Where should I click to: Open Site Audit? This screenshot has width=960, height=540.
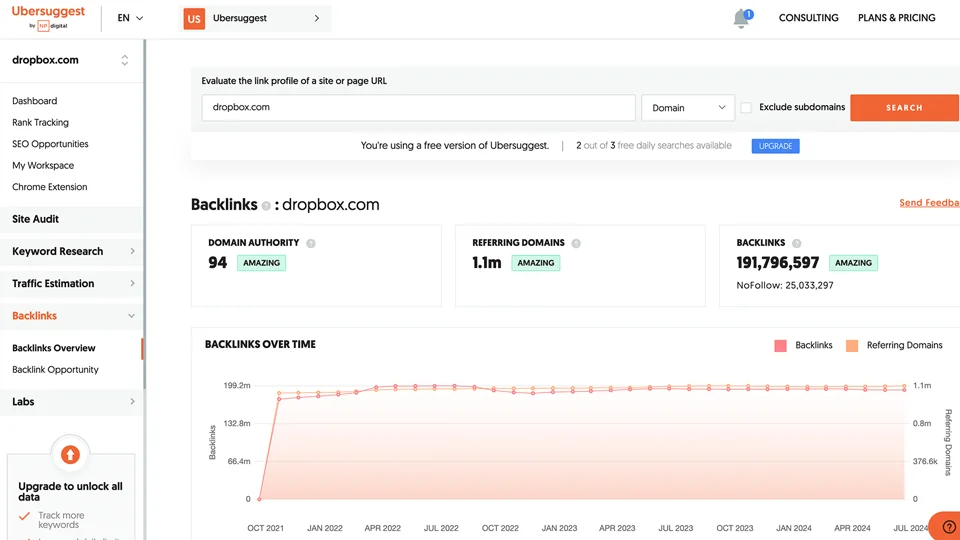click(x=71, y=219)
